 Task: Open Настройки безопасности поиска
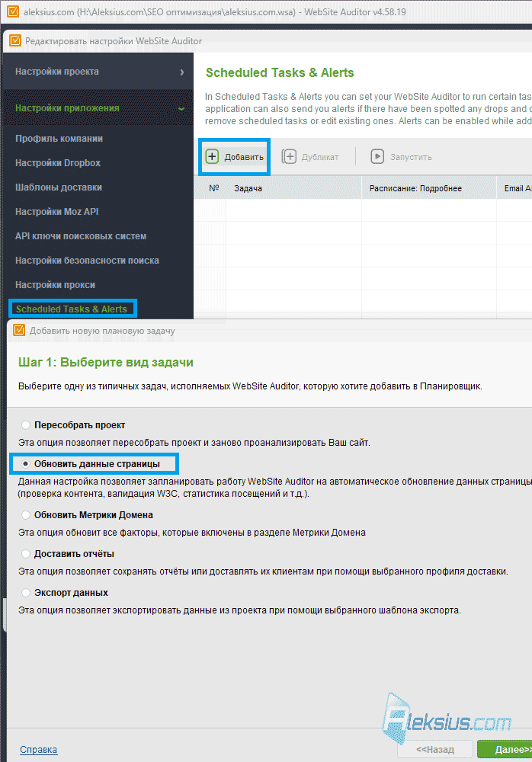coord(87,261)
